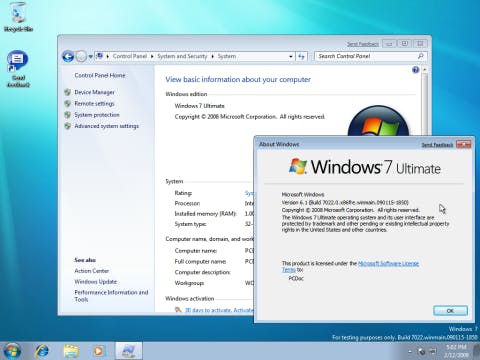Click the search magnifier icon
Image resolution: width=480 pixels, height=360 pixels.
(x=421, y=56)
